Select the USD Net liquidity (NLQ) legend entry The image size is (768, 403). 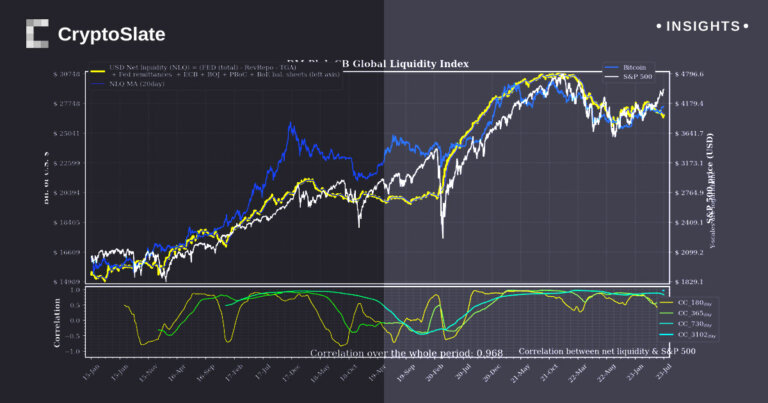(x=216, y=71)
